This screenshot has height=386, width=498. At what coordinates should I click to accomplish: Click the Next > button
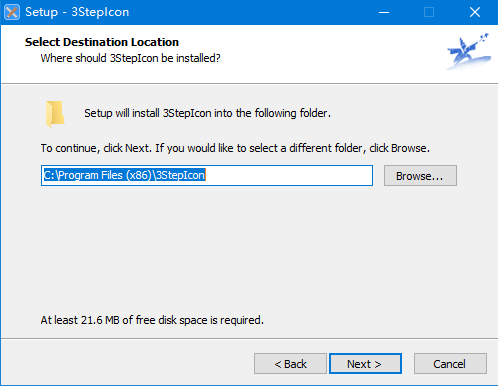(x=365, y=364)
